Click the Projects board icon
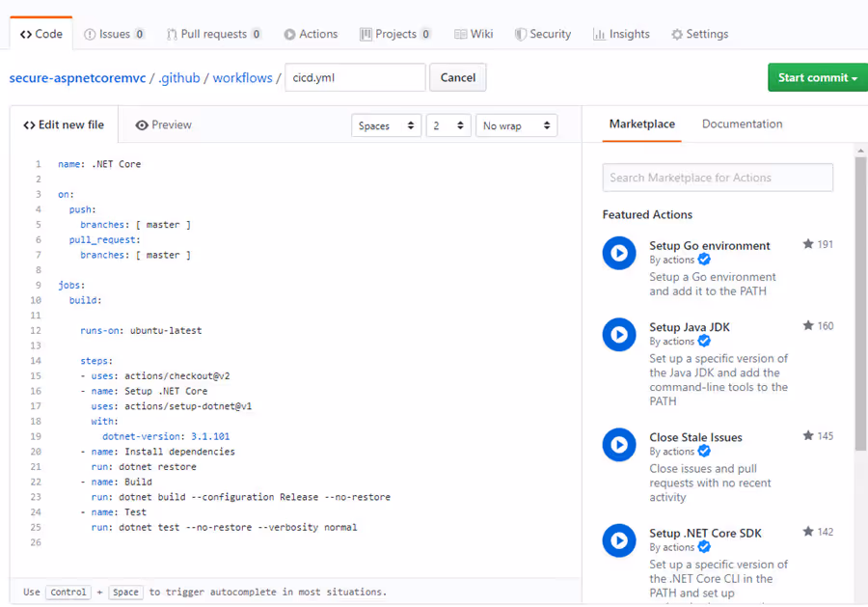The height and width of the screenshot is (607, 868). click(x=366, y=35)
